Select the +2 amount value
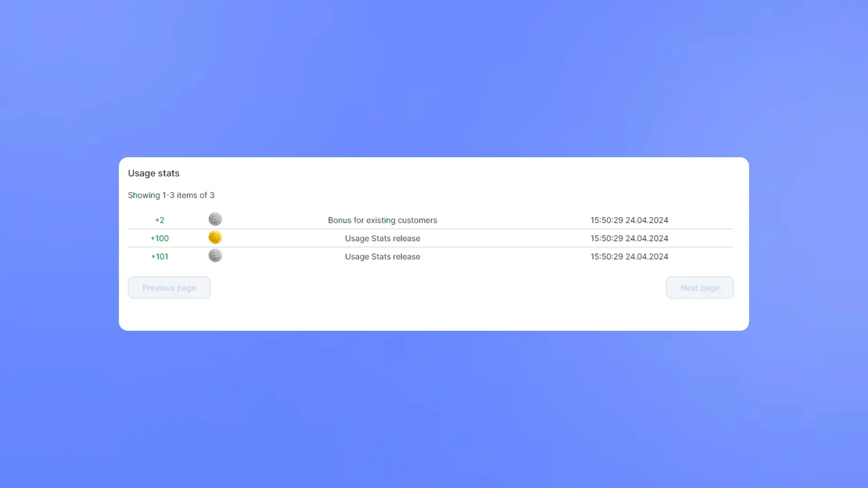 tap(160, 220)
